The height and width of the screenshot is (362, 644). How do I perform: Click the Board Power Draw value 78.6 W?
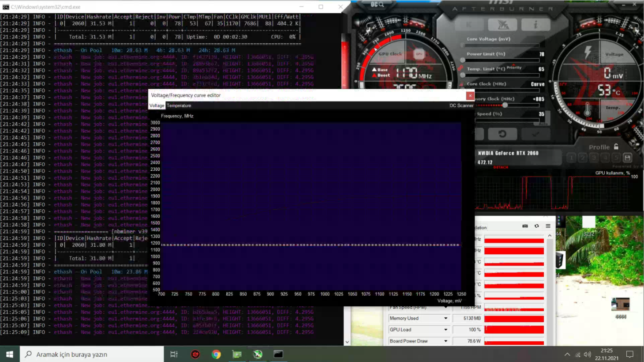coord(467,341)
